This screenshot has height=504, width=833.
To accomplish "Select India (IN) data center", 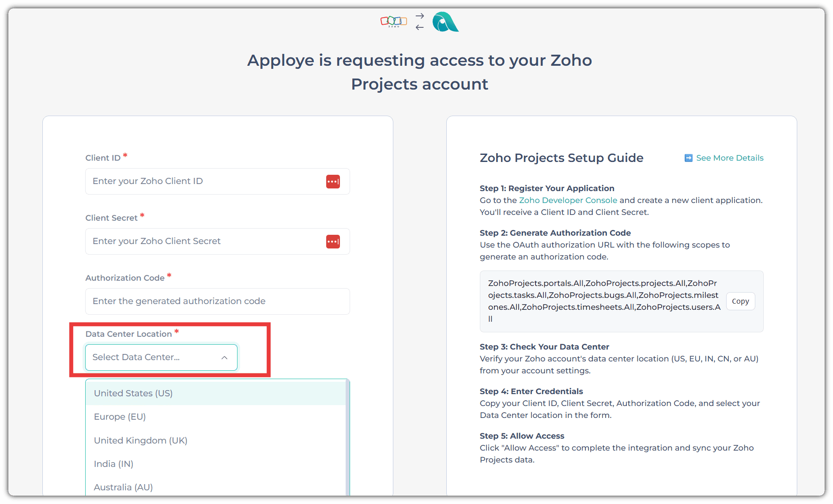I will (x=113, y=464).
